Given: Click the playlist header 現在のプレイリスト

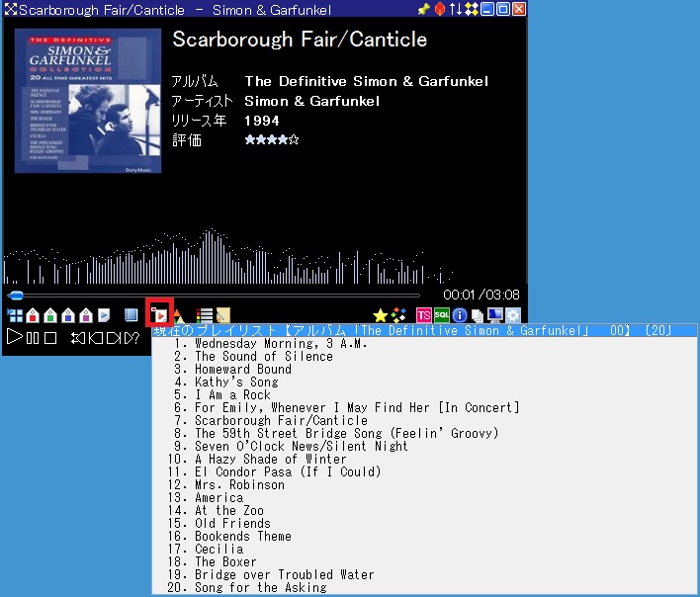Looking at the screenshot, I should point(424,331).
